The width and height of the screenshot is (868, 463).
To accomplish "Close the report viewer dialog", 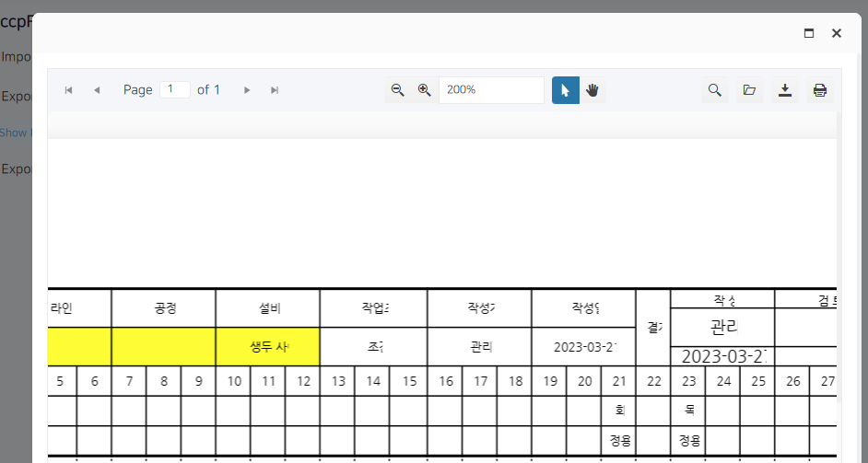I will click(837, 33).
